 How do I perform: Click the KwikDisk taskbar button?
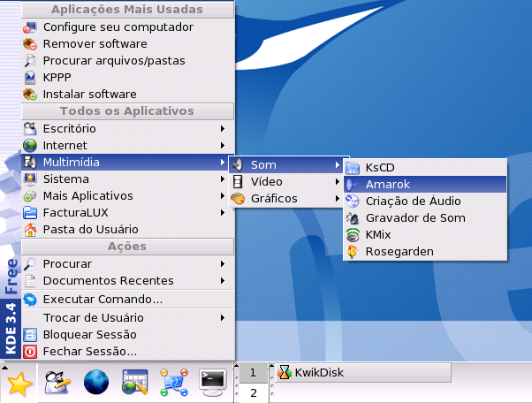363,373
